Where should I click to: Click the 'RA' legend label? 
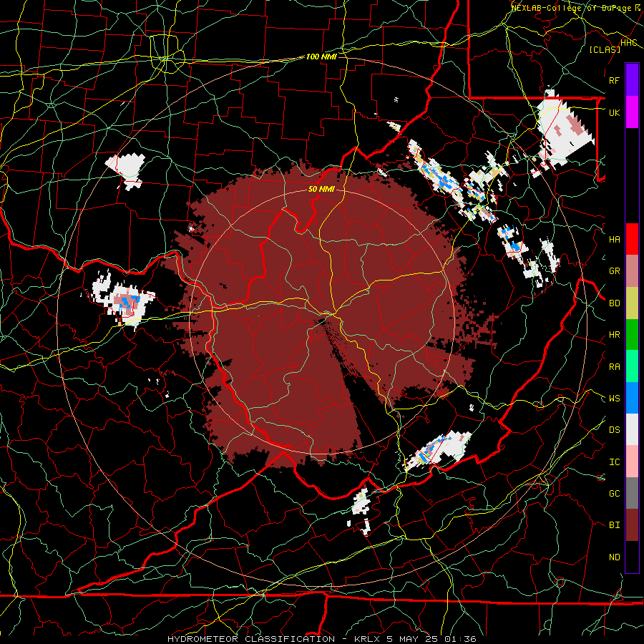[614, 367]
